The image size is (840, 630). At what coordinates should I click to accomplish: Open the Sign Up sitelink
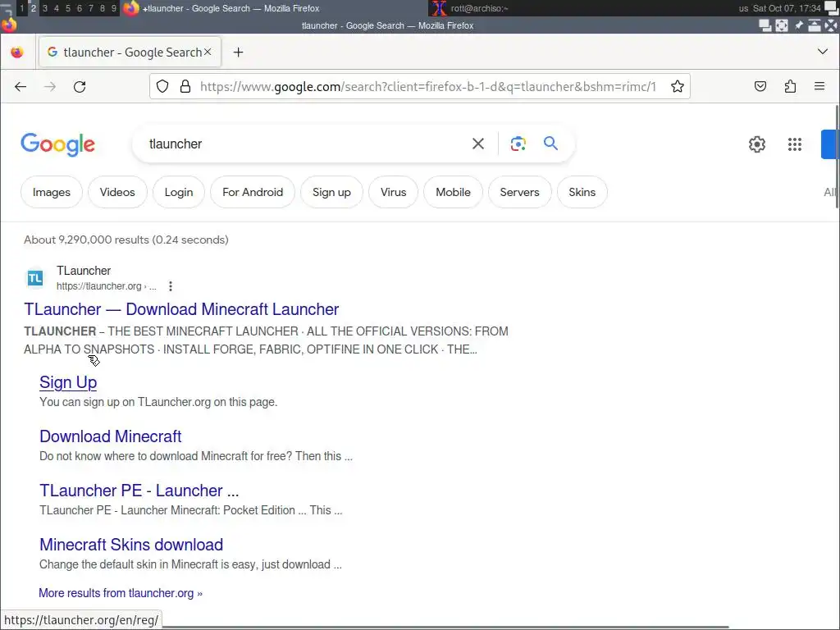pyautogui.click(x=68, y=382)
